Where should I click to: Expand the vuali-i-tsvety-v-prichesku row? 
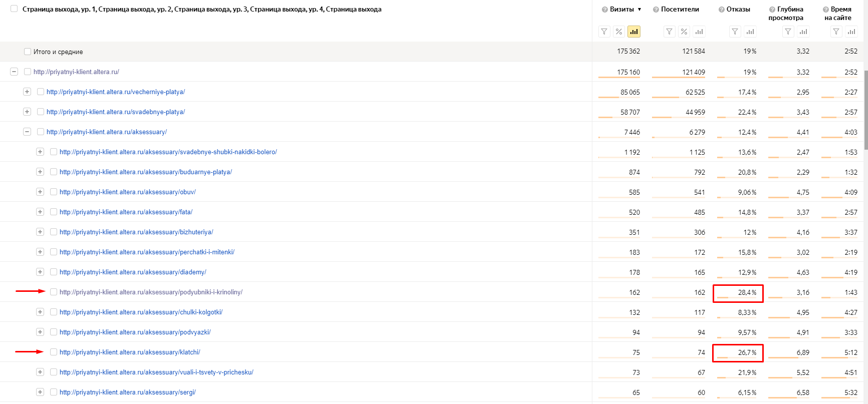click(40, 372)
